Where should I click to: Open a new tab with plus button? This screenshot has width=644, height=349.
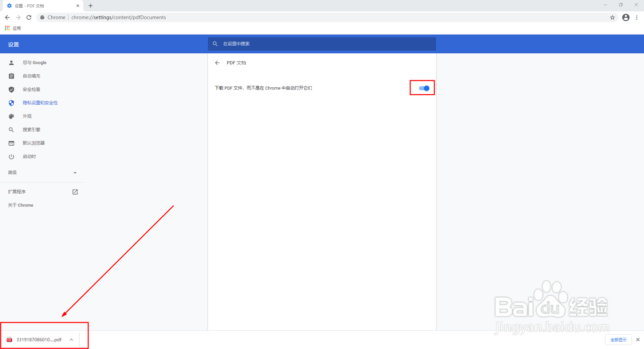tap(91, 6)
